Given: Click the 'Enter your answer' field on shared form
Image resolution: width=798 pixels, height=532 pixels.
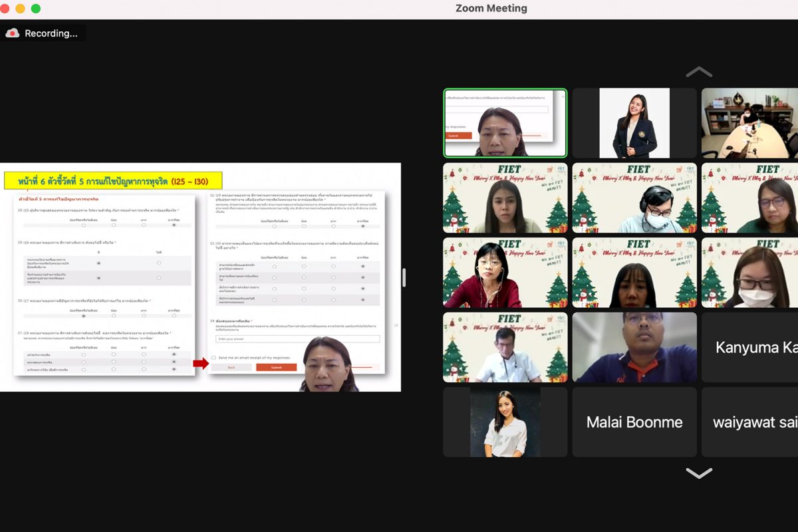Looking at the screenshot, I should pyautogui.click(x=297, y=339).
